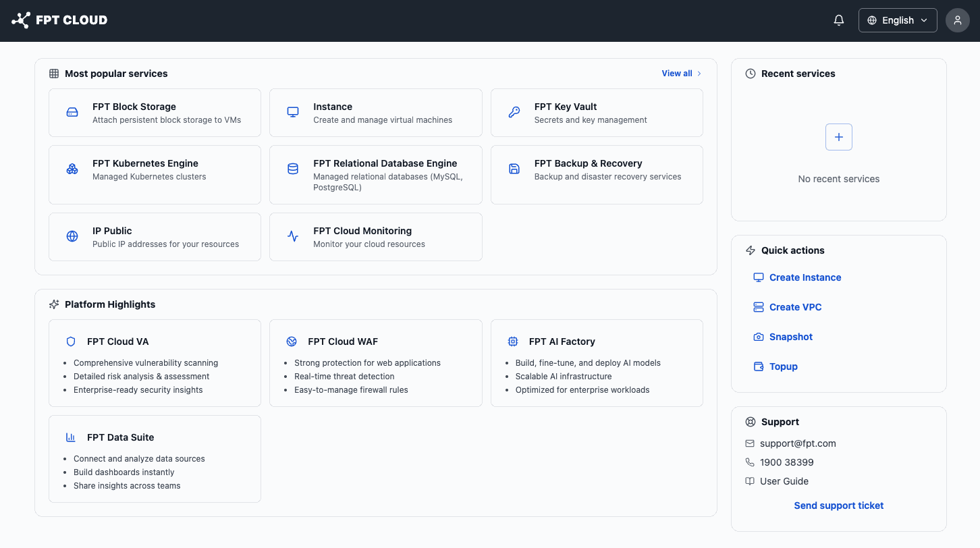This screenshot has width=980, height=548.
Task: Open the Instance service card title
Action: pyautogui.click(x=333, y=107)
